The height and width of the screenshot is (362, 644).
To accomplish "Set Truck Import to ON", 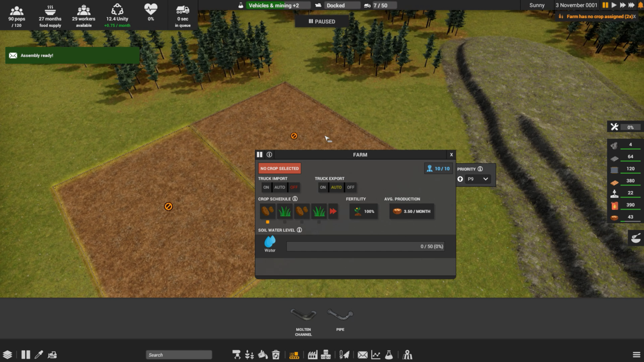I will 266,187.
